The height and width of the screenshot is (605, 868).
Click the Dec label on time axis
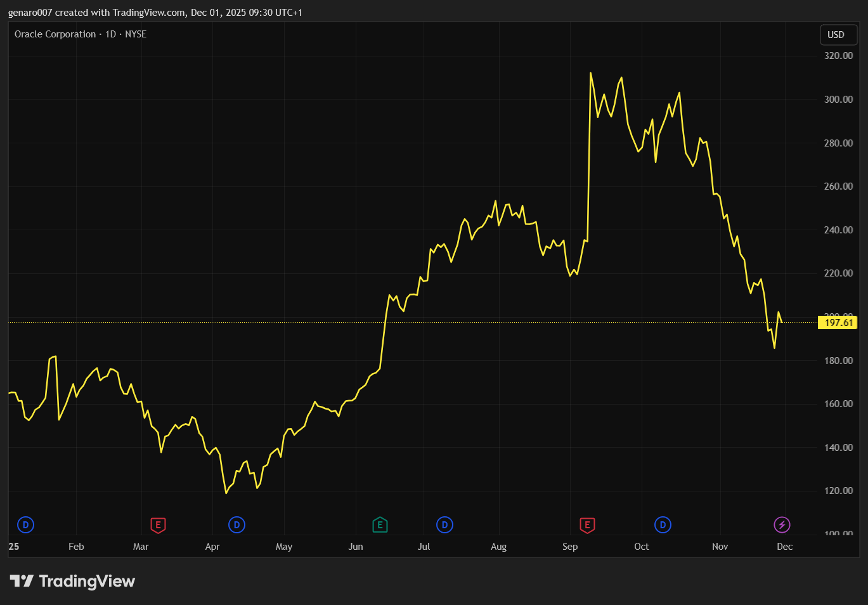point(784,547)
